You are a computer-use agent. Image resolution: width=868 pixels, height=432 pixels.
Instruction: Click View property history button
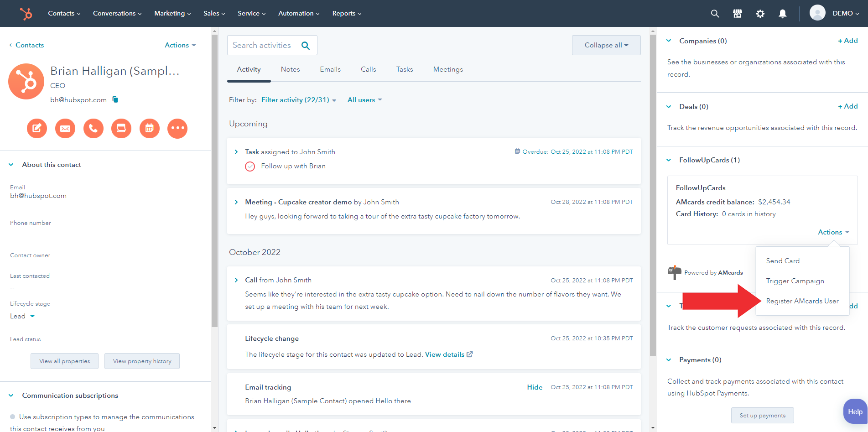pos(142,361)
